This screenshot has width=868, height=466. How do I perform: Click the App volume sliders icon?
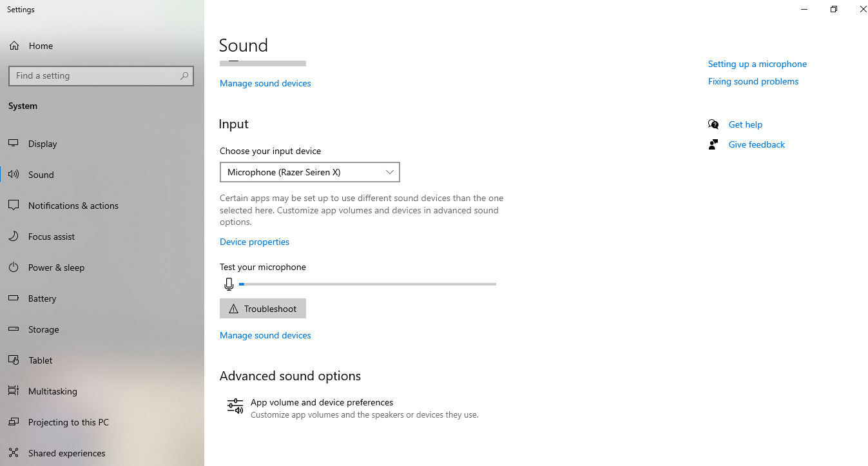pos(235,406)
